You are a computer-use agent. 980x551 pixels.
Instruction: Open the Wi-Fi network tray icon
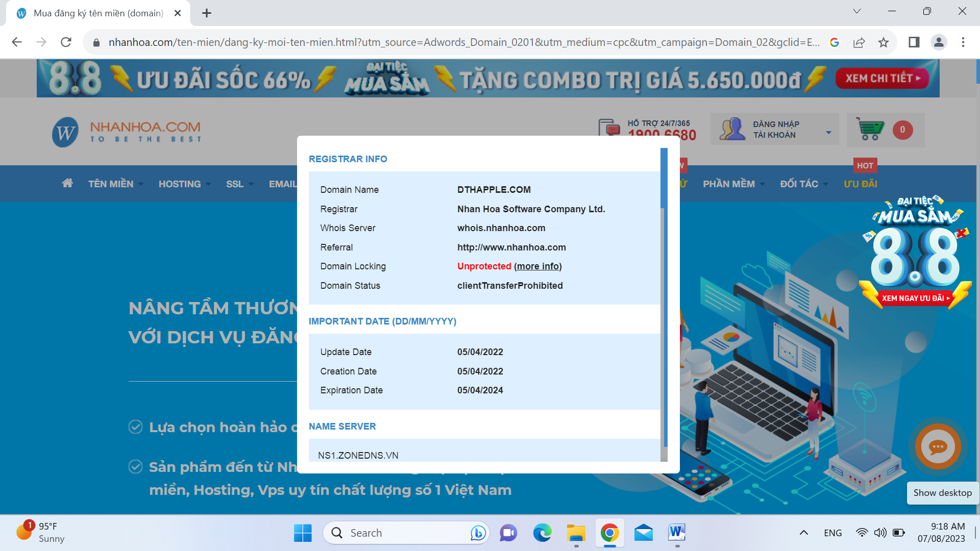[x=862, y=533]
